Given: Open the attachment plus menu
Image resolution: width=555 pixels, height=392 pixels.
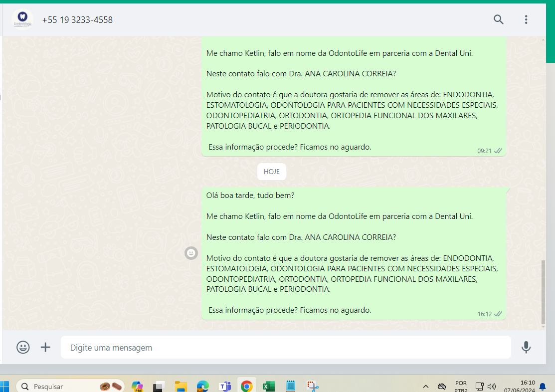Looking at the screenshot, I should 45,347.
